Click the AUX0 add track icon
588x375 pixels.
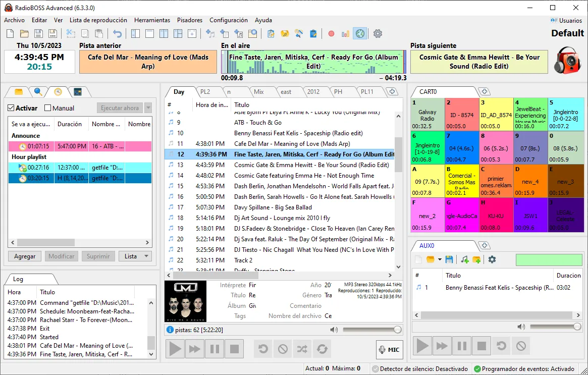[465, 259]
